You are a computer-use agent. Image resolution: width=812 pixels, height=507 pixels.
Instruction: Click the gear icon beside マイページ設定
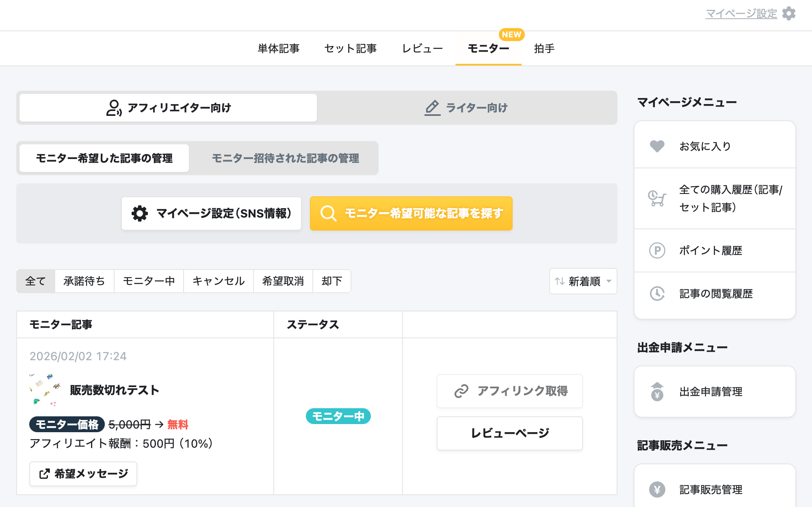(789, 13)
